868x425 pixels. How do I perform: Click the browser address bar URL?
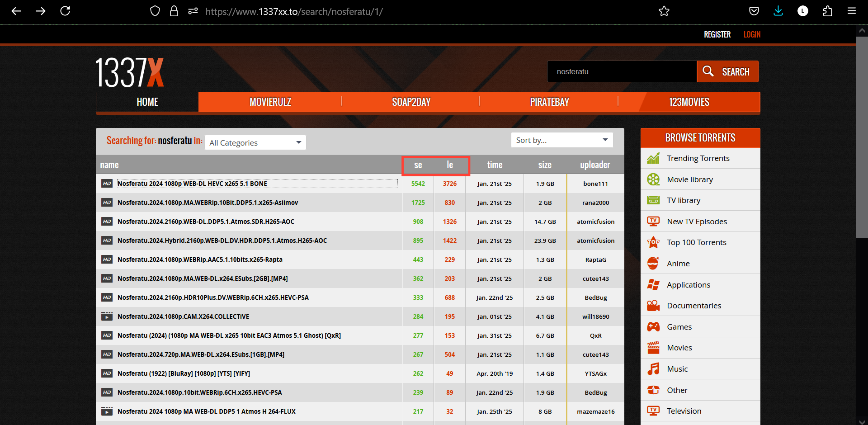point(294,12)
